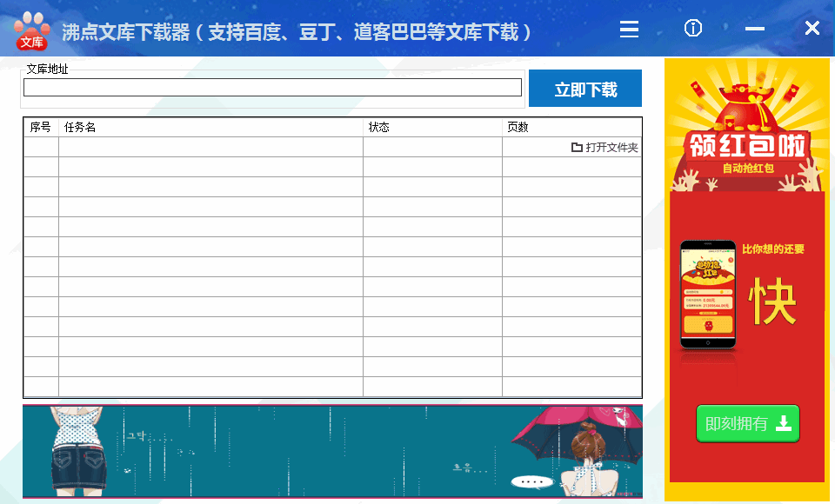Click the 比你想的还要 text in ad
This screenshot has width=835, height=504.
(772, 249)
